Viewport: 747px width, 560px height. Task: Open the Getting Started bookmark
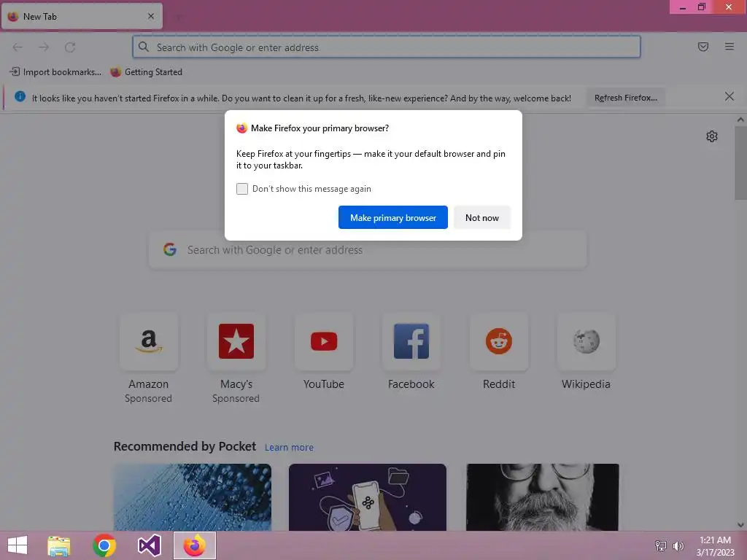146,72
